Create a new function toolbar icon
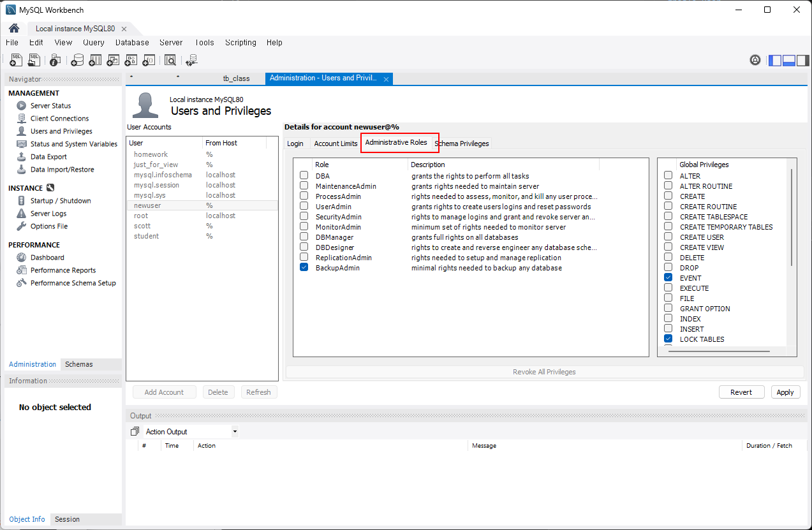Image resolution: width=812 pixels, height=530 pixels. click(149, 60)
